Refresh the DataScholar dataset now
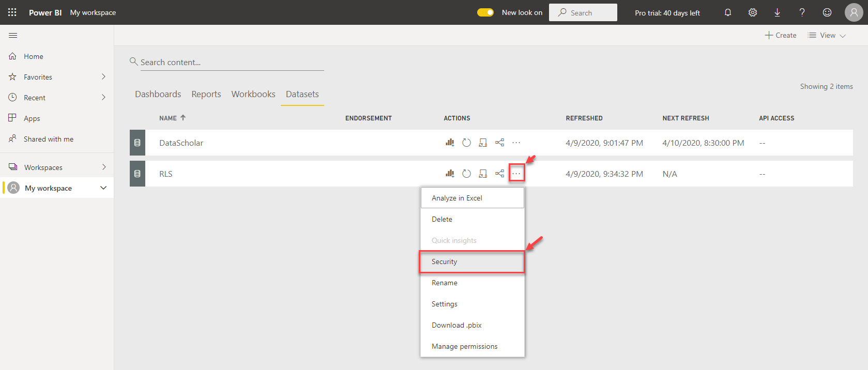868x370 pixels. point(466,143)
